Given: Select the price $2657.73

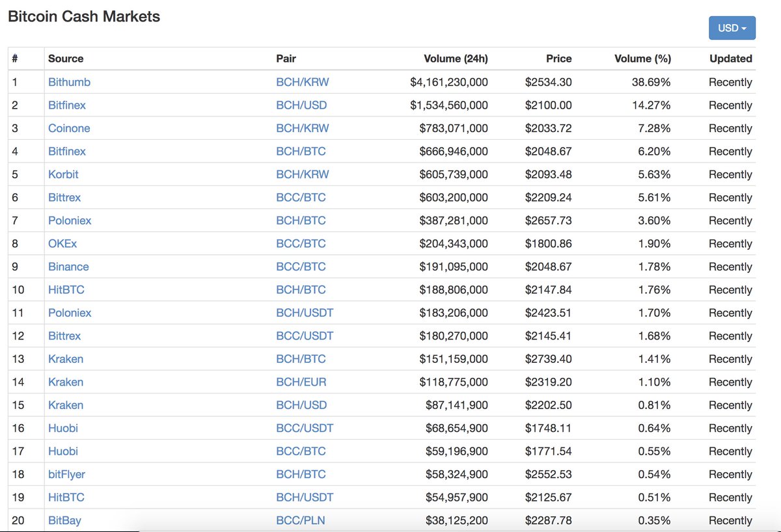Looking at the screenshot, I should tap(549, 220).
